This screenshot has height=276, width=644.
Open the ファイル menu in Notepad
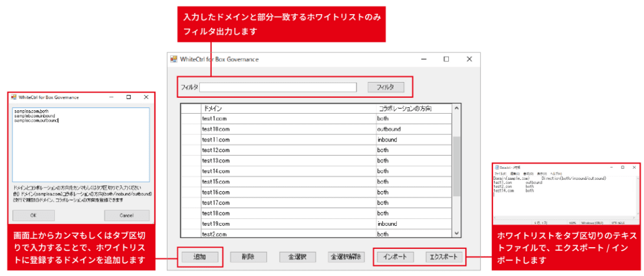click(499, 173)
